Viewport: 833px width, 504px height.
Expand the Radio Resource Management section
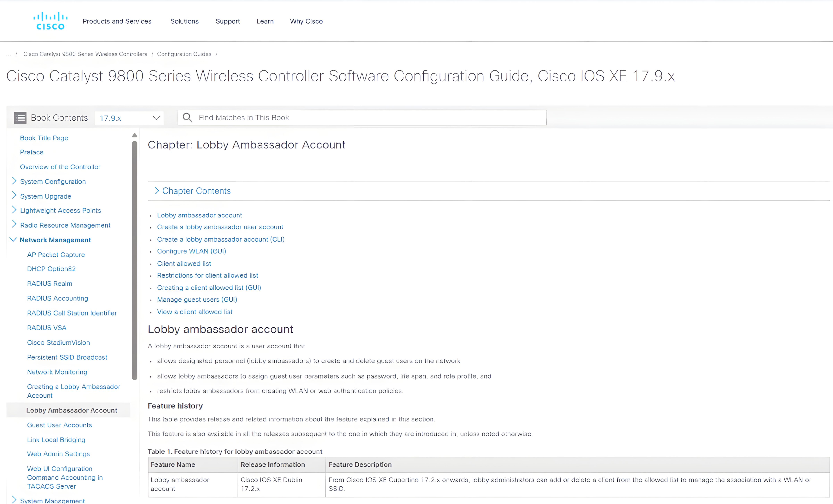14,225
